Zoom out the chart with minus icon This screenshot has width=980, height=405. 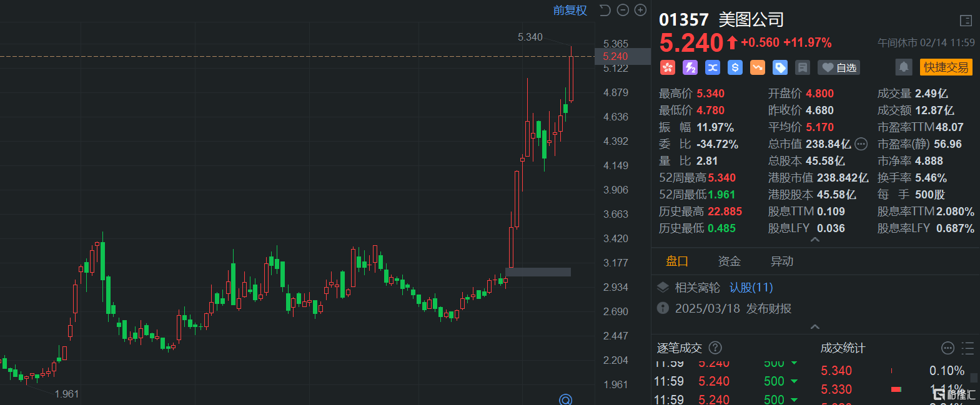623,10
